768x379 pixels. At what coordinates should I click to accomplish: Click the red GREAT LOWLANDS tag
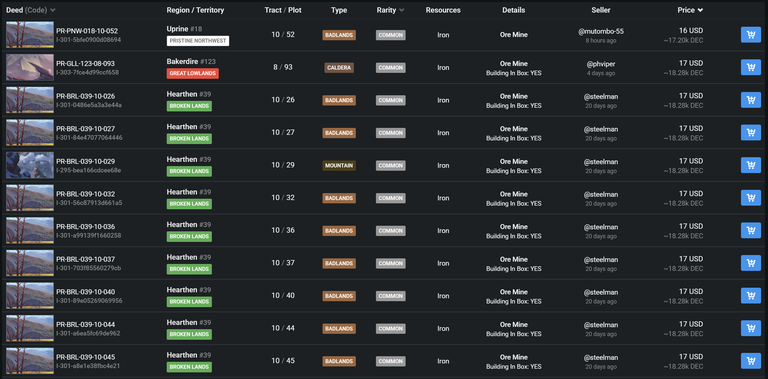tap(192, 73)
